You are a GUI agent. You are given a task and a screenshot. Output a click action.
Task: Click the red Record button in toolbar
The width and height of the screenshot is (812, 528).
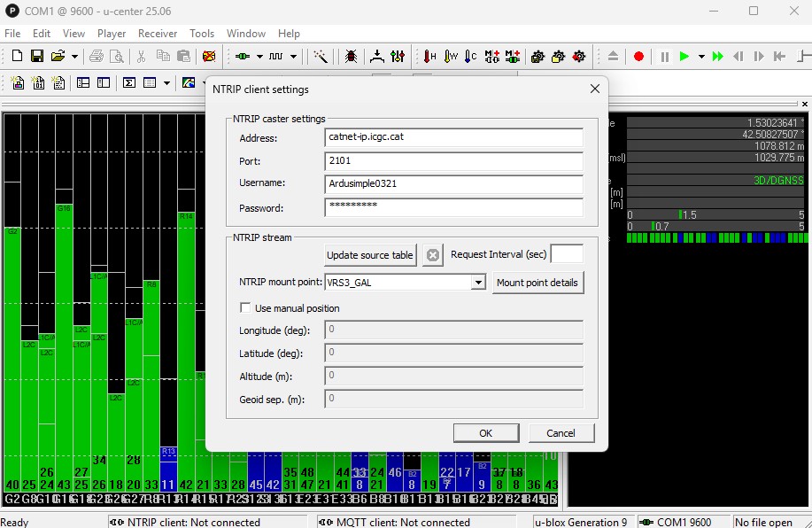(x=638, y=57)
